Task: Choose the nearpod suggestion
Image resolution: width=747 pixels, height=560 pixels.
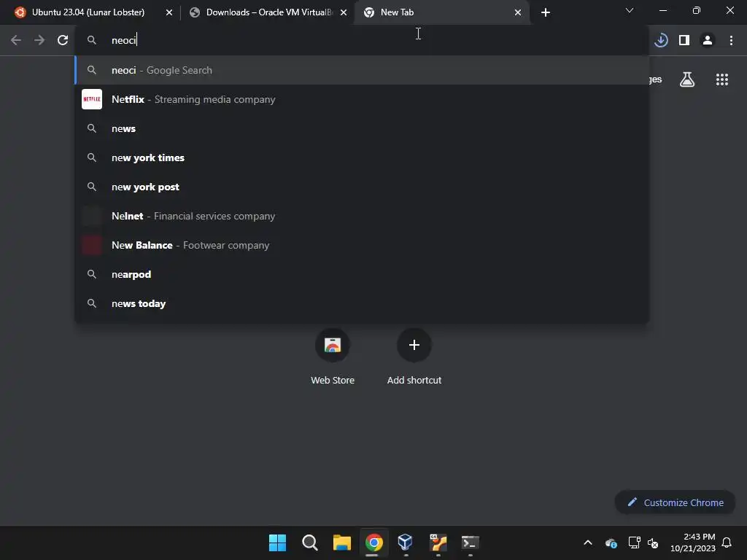Action: 362,274
